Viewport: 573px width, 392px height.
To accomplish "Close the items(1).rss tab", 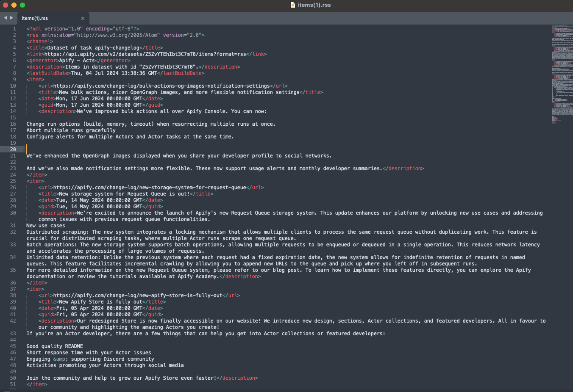I will coord(83,18).
